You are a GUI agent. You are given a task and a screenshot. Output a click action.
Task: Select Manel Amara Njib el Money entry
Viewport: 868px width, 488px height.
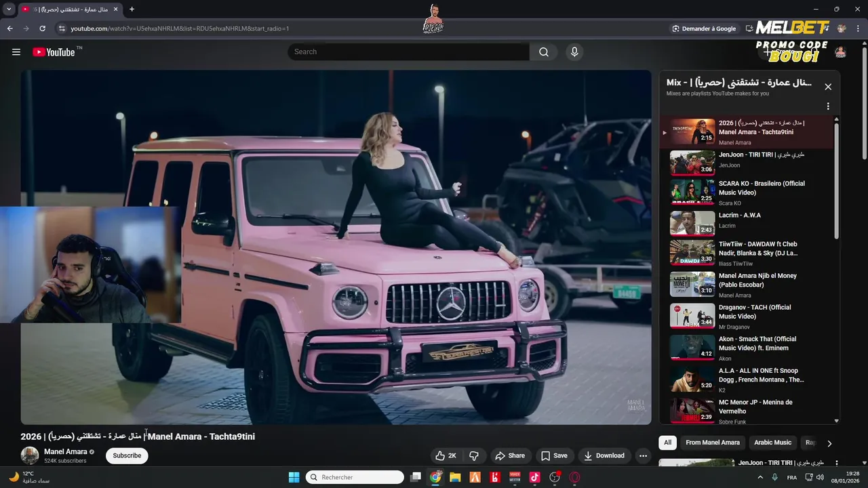tap(746, 285)
